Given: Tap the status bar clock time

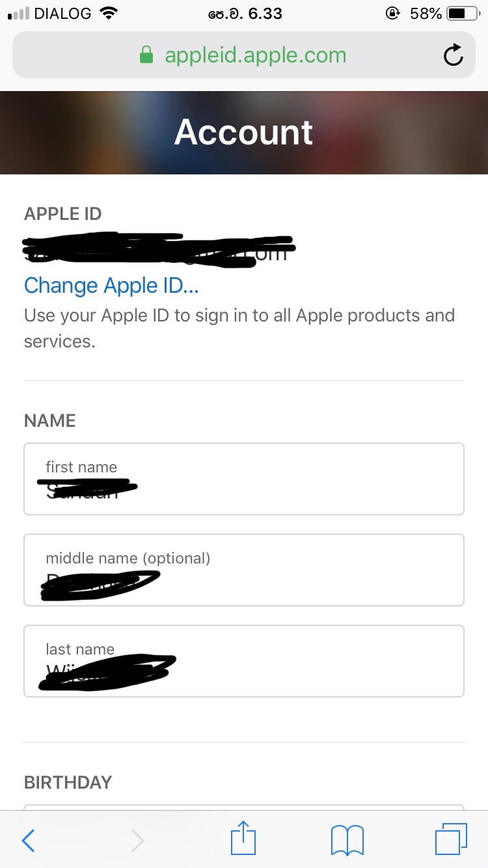Looking at the screenshot, I should (x=245, y=13).
